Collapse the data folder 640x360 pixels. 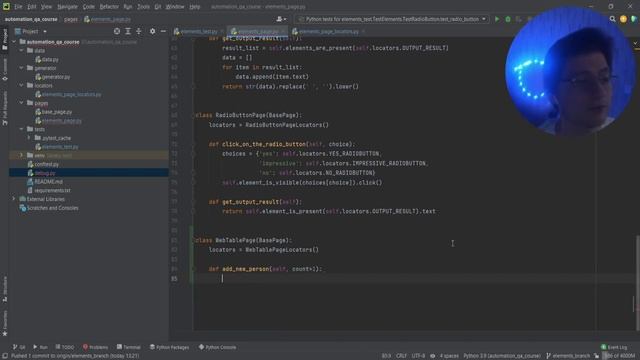[22, 50]
